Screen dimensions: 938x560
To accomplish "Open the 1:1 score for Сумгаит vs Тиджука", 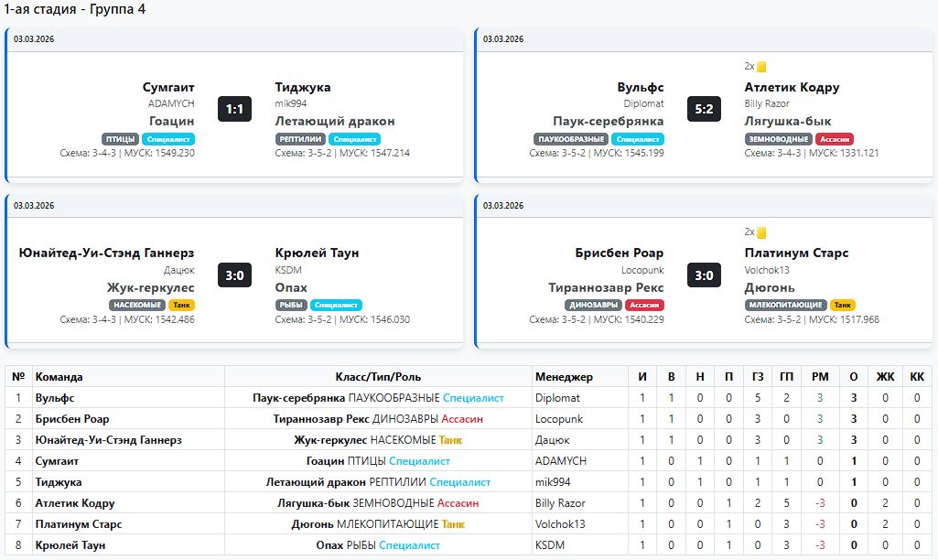I will tap(234, 110).
